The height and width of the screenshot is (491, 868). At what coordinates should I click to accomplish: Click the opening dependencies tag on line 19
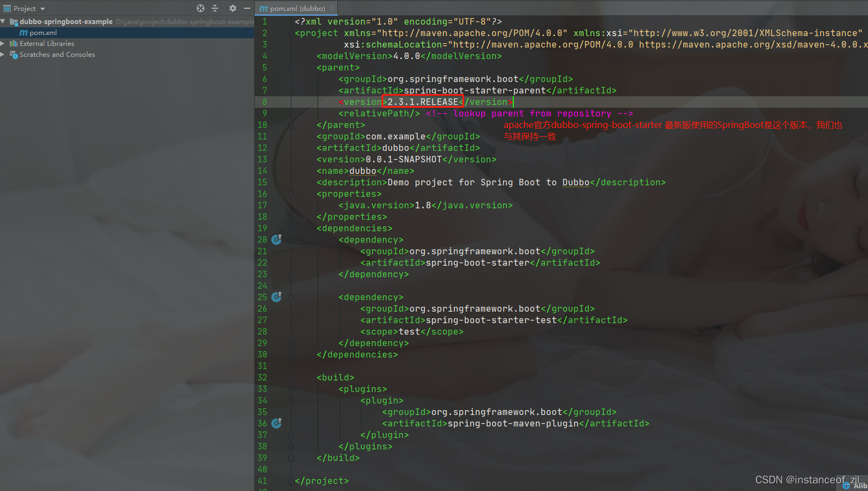click(355, 228)
